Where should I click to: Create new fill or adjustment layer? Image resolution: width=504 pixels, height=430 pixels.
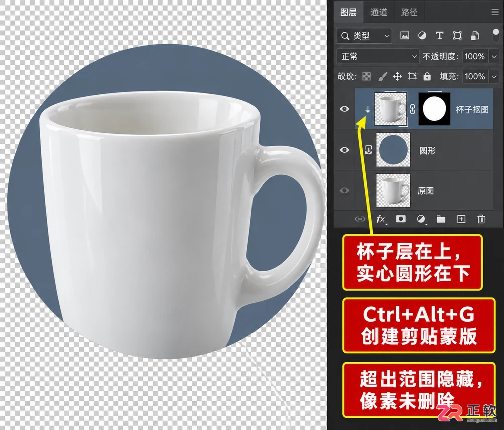pos(421,219)
